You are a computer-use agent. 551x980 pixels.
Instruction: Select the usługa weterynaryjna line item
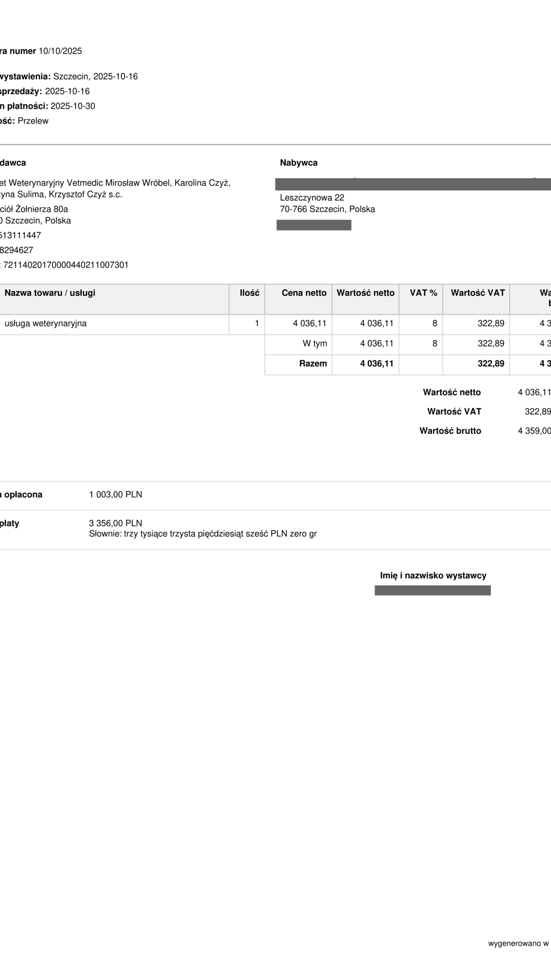tap(45, 324)
